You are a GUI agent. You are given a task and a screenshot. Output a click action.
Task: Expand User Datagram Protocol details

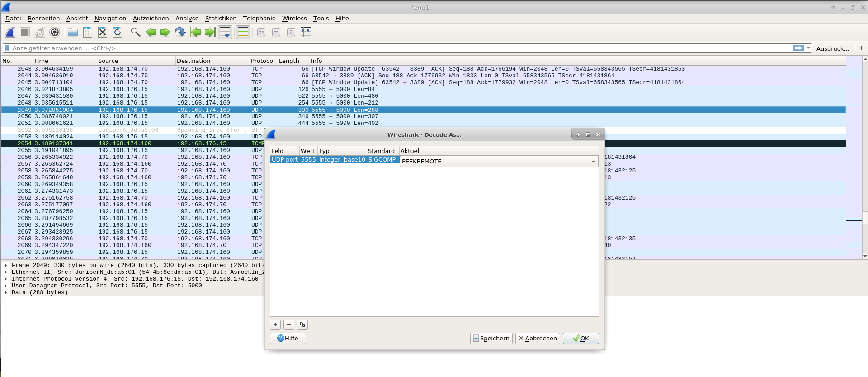5,286
